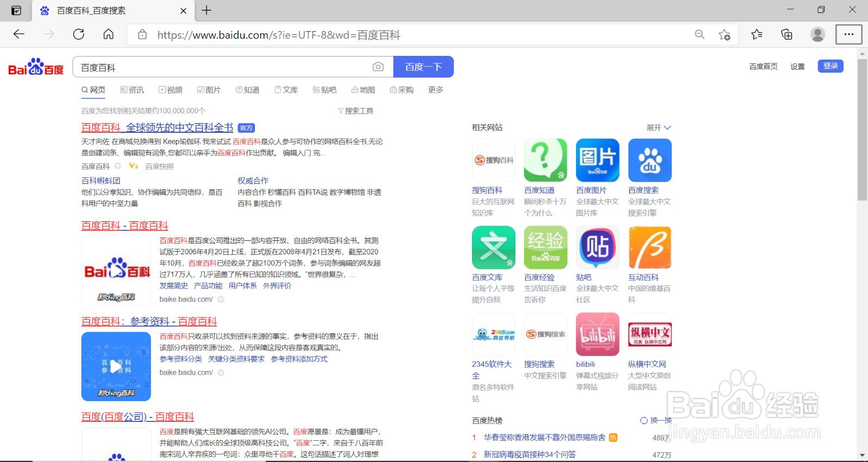Image resolution: width=868 pixels, height=462 pixels.
Task: Open the 权威合作 sublink
Action: point(253,181)
